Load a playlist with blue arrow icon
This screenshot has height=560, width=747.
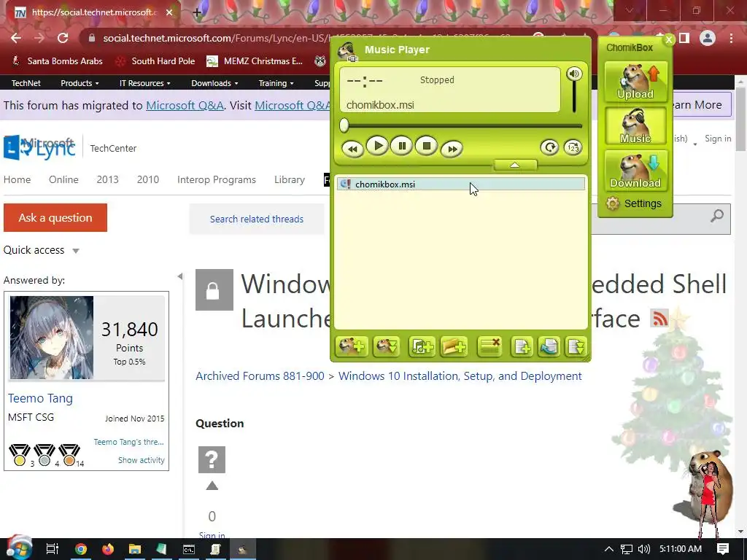[549, 346]
